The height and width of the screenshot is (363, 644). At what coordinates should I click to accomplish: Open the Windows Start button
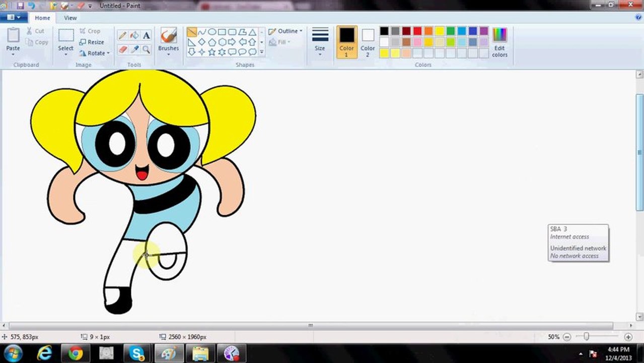click(12, 353)
